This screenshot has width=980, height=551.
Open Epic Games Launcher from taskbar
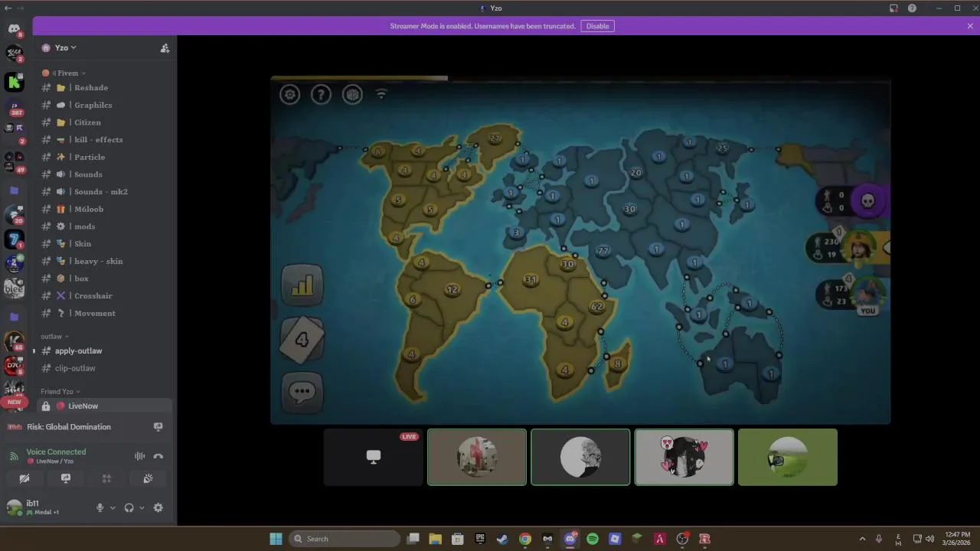click(480, 539)
